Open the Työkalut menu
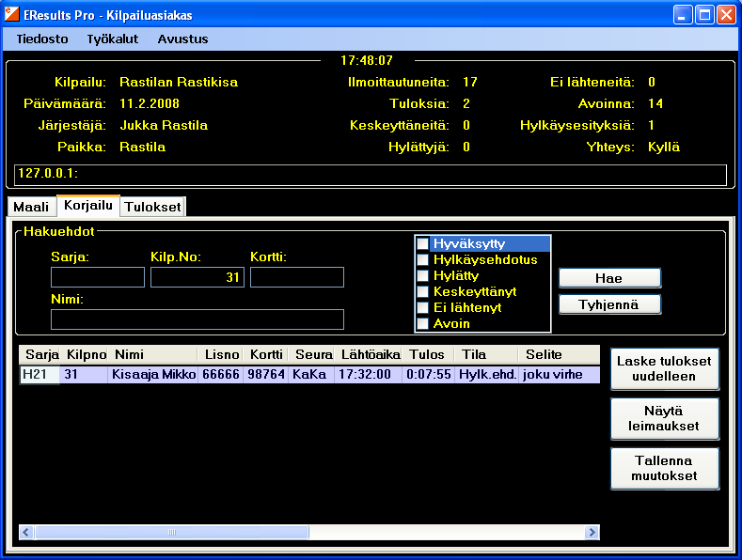 [x=113, y=39]
